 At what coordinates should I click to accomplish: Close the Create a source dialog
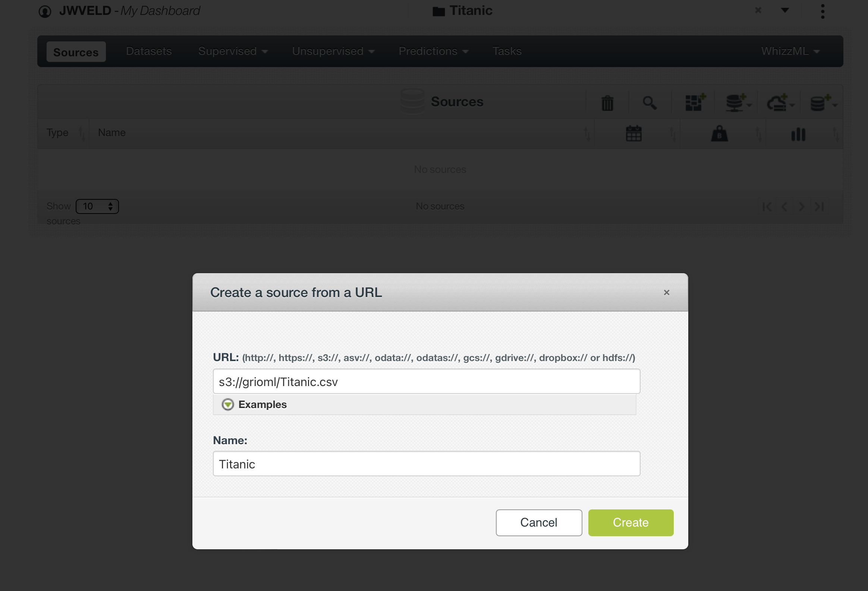(x=667, y=292)
